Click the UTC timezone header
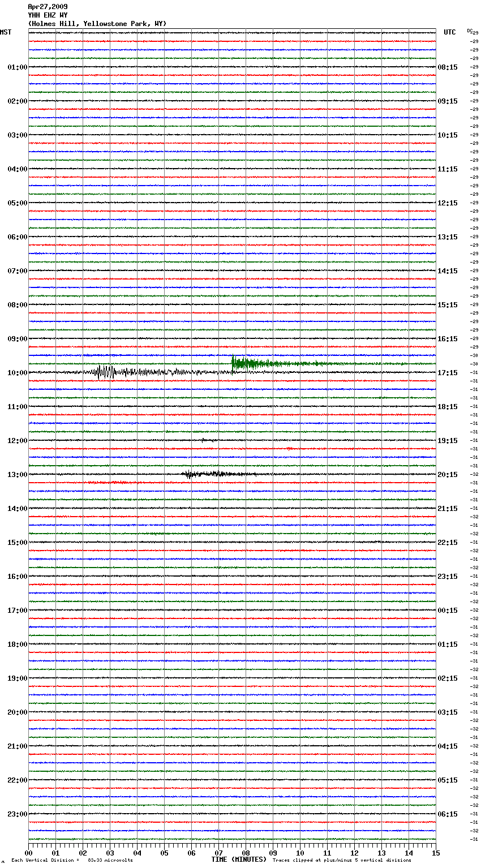The image size is (481, 868). click(x=450, y=32)
